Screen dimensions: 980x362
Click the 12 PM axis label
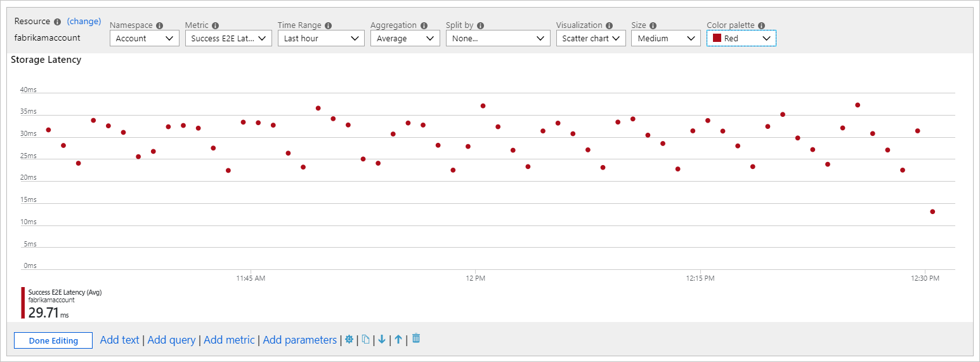[x=475, y=278]
